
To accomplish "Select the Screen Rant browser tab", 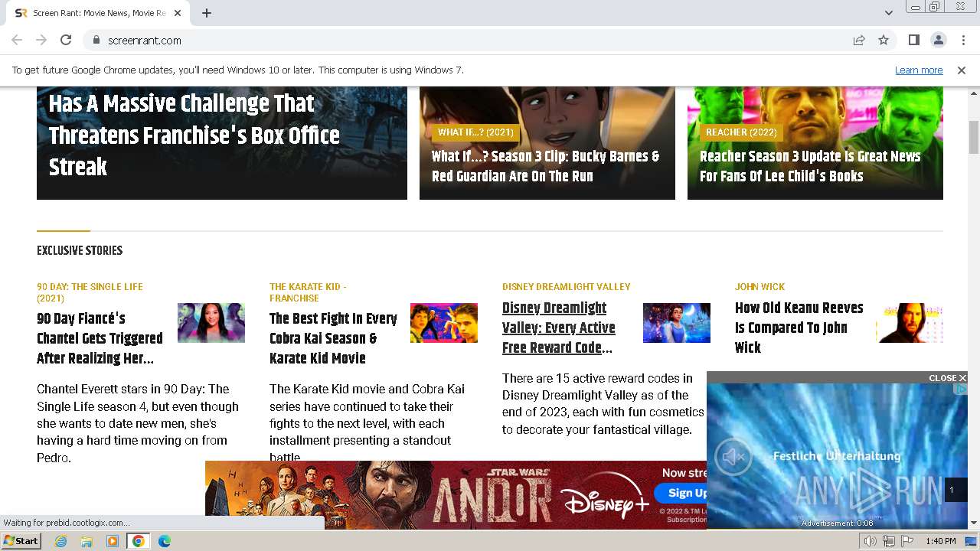I will (100, 13).
